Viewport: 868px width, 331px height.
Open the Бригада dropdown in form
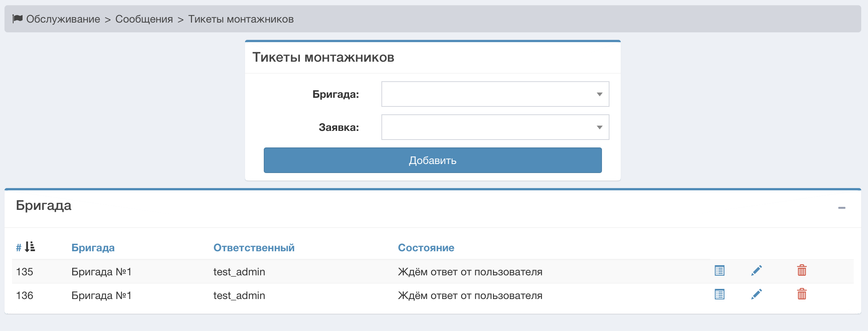click(x=495, y=94)
